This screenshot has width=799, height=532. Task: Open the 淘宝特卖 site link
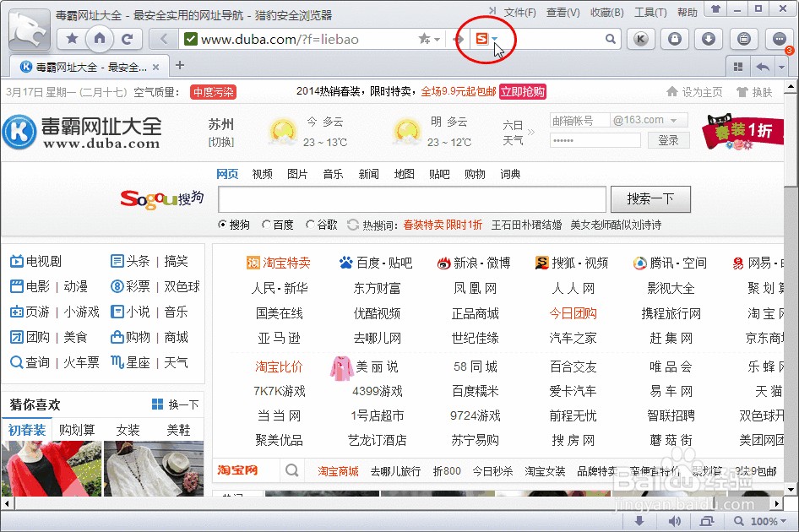[278, 263]
